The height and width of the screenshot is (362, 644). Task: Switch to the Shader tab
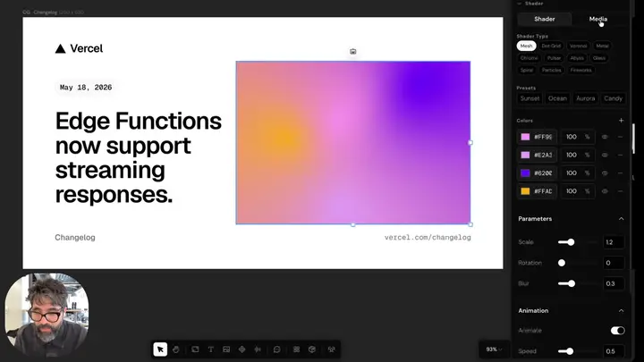pyautogui.click(x=544, y=19)
